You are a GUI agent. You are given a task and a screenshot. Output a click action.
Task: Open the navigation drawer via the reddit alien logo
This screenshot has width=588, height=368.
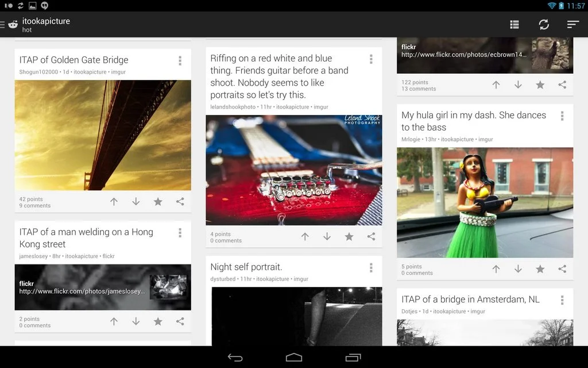(x=13, y=24)
